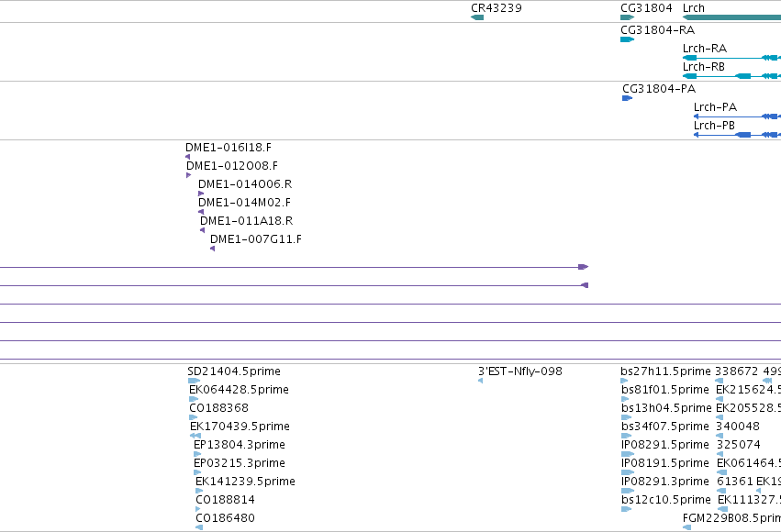
Task: Click the 340048 label text
Action: [738, 427]
